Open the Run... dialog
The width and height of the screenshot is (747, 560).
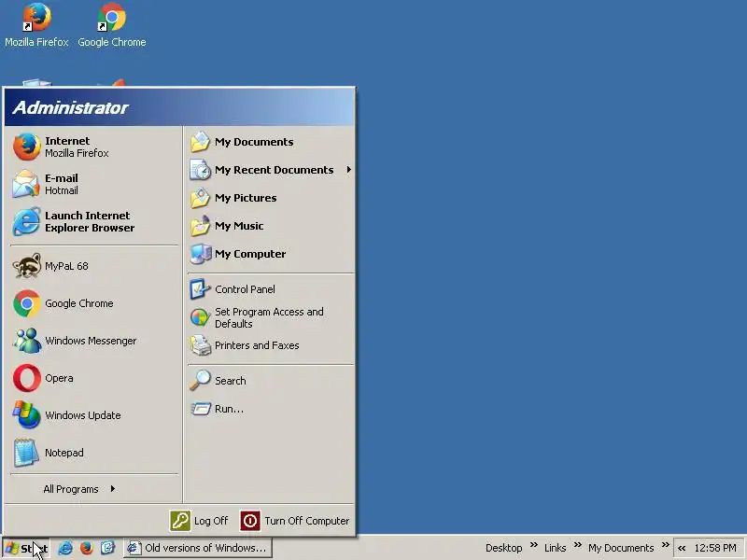click(x=271, y=409)
